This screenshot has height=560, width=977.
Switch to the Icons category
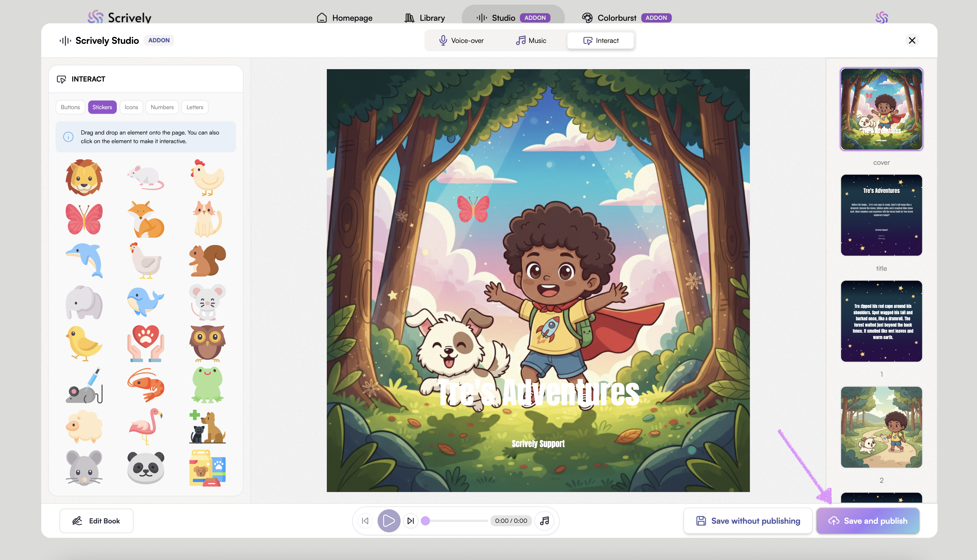tap(131, 107)
